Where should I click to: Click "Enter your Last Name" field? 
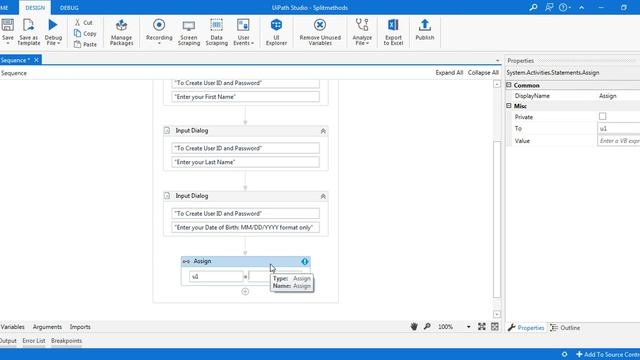pos(245,162)
